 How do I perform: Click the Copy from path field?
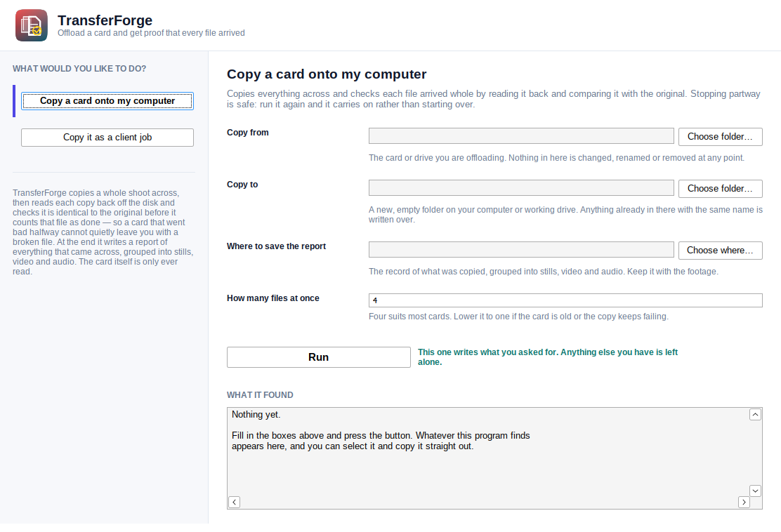click(521, 136)
